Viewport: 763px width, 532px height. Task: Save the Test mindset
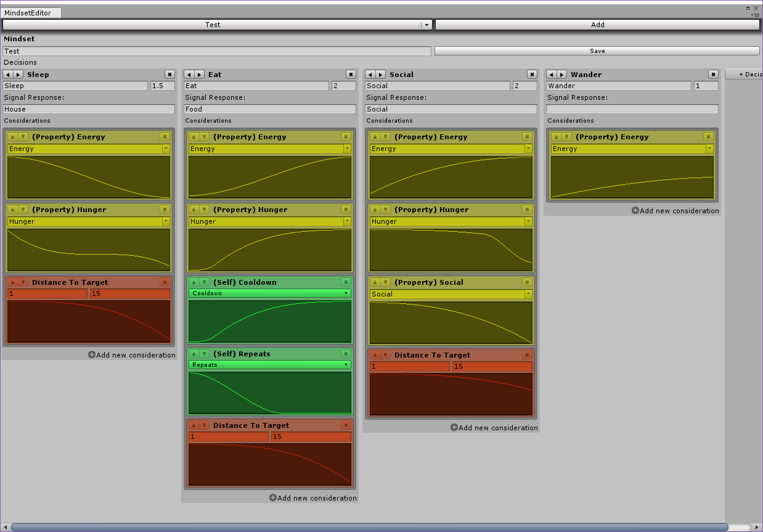[x=597, y=51]
